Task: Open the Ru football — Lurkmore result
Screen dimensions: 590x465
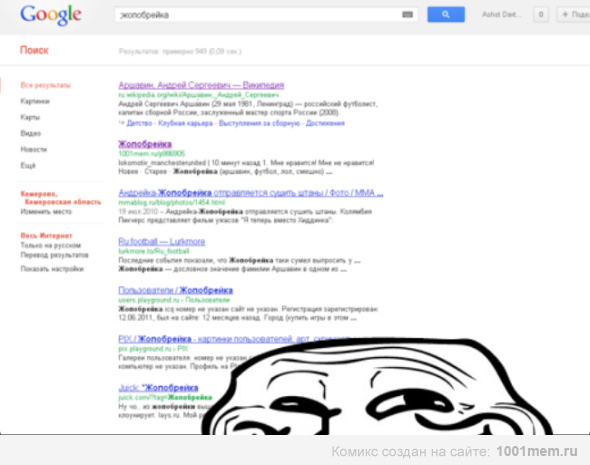Action: click(162, 242)
